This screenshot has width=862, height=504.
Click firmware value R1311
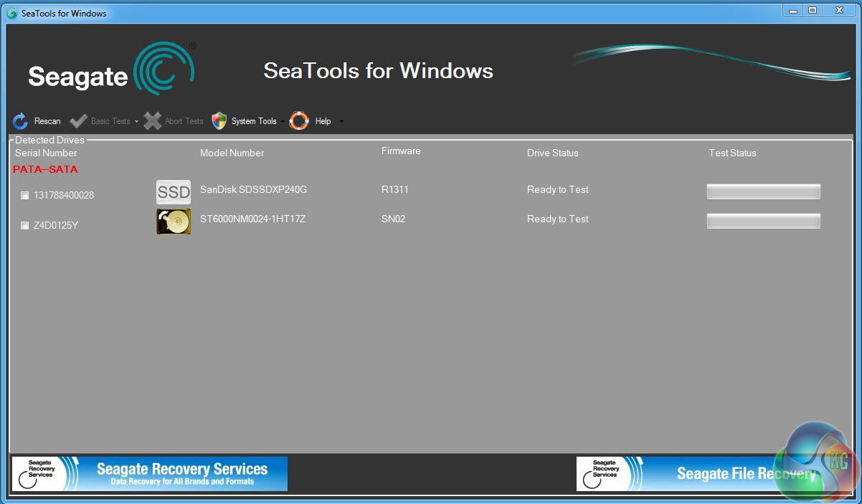395,189
